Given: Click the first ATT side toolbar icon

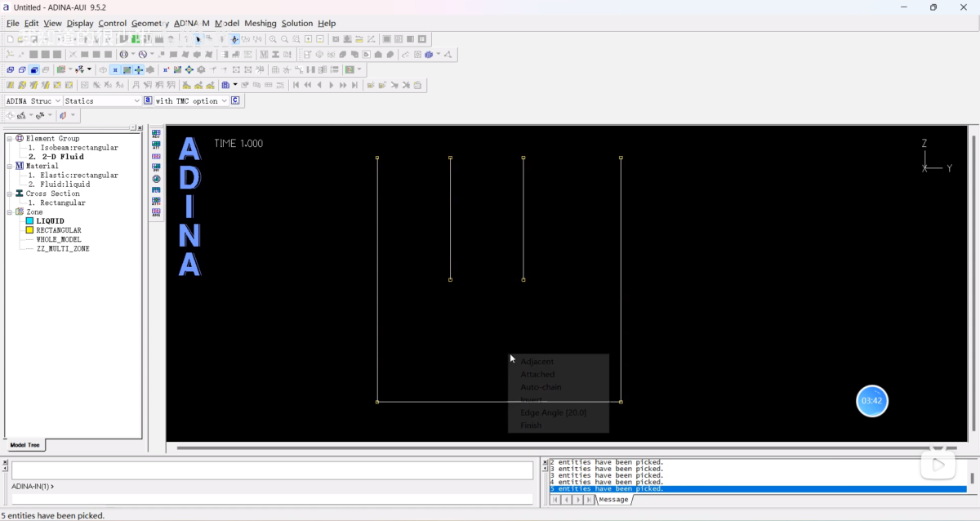Looking at the screenshot, I should coord(156,145).
